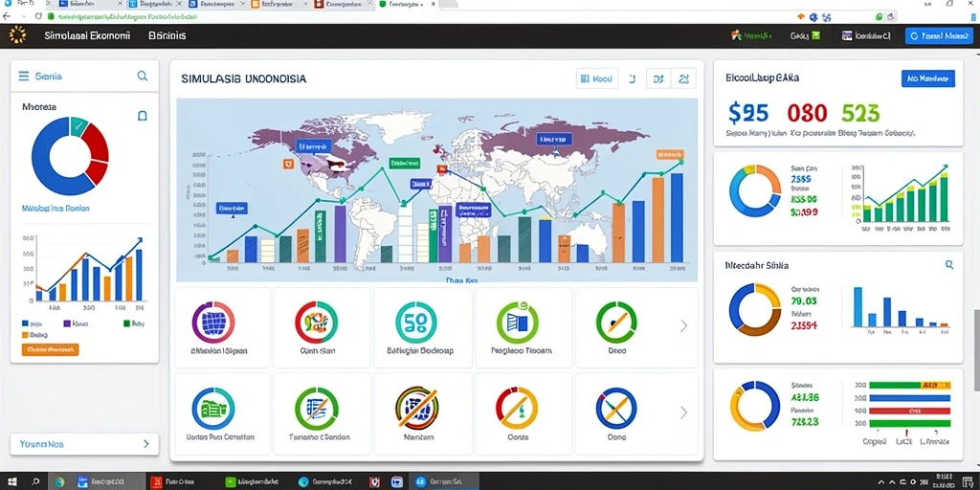Select the green document tile with orange slash
The height and width of the screenshot is (490, 980).
tap(316, 409)
